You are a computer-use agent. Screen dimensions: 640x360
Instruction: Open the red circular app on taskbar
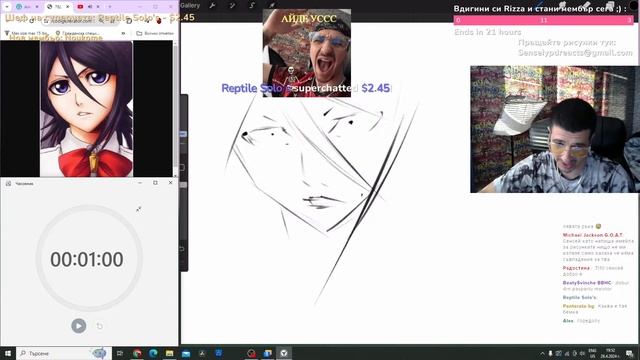[251, 353]
